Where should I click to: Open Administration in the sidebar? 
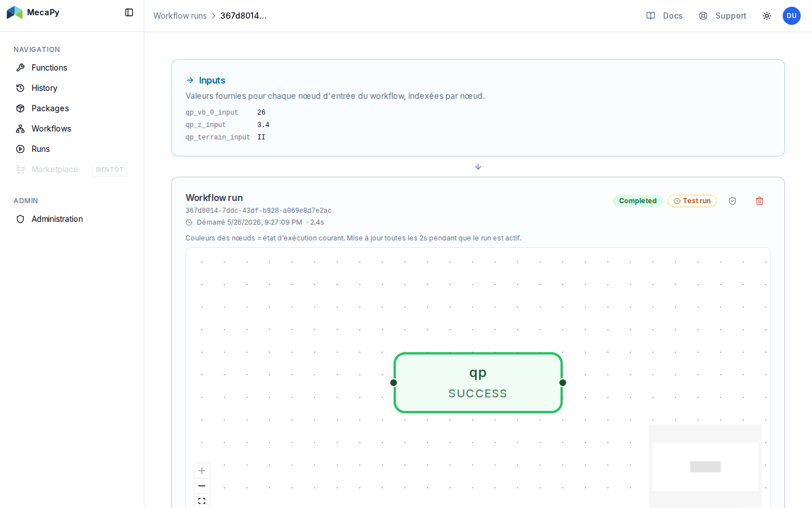pos(72,219)
